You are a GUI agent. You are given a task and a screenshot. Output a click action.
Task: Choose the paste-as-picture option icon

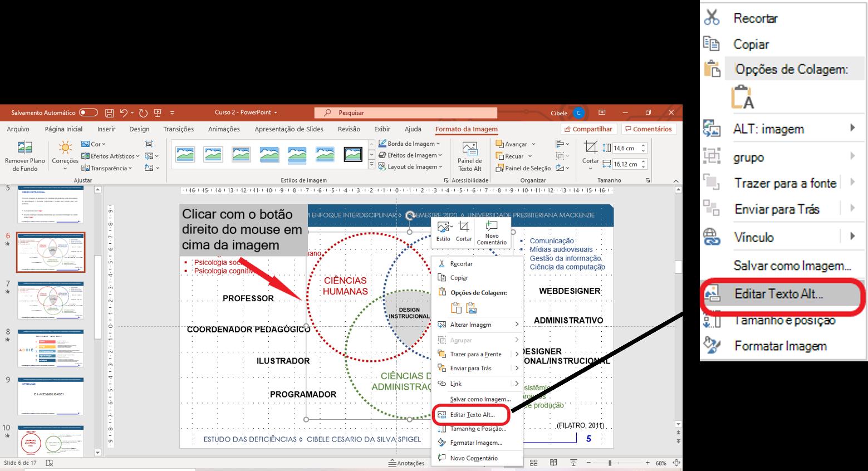[471, 307]
